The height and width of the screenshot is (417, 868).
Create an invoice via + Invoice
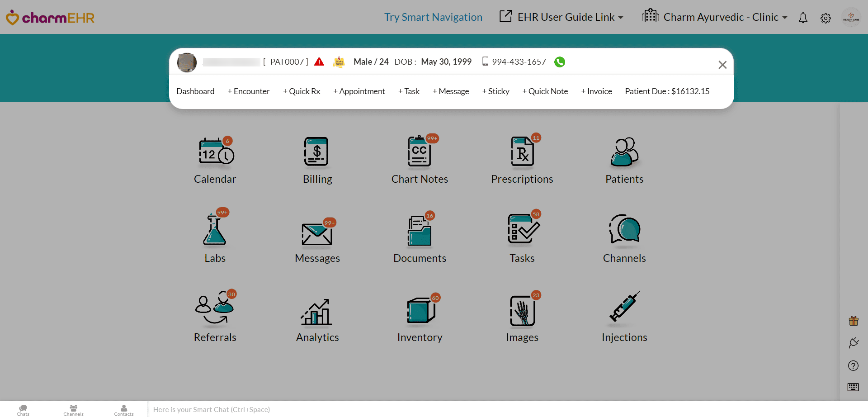click(596, 91)
